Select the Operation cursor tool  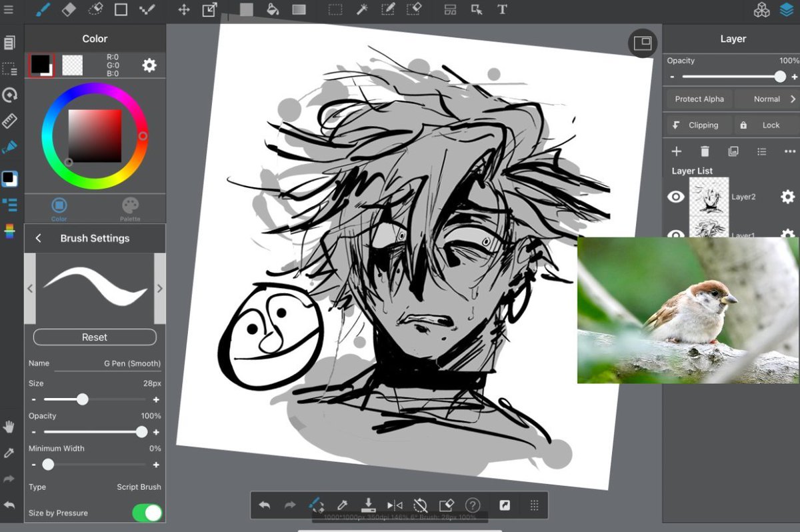point(477,10)
